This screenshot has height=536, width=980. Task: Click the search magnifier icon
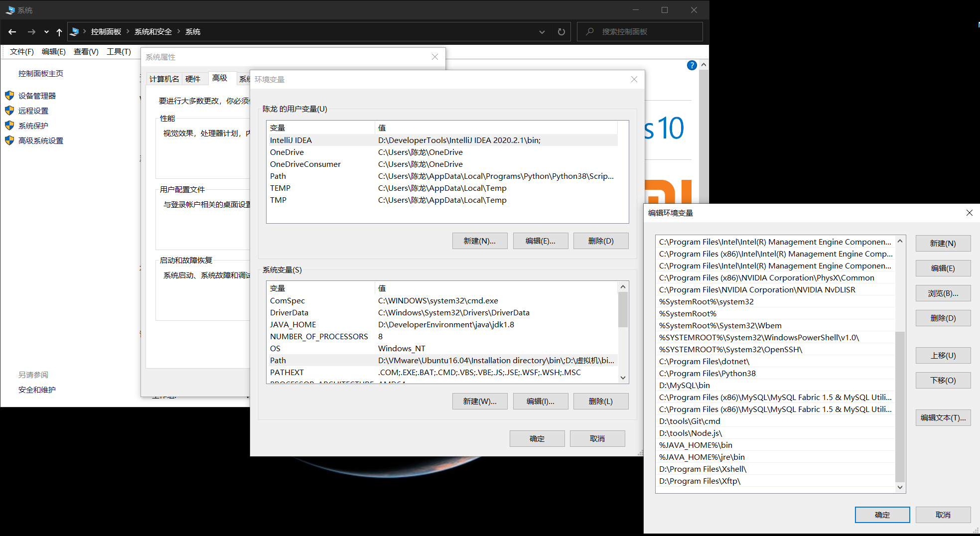(x=590, y=32)
